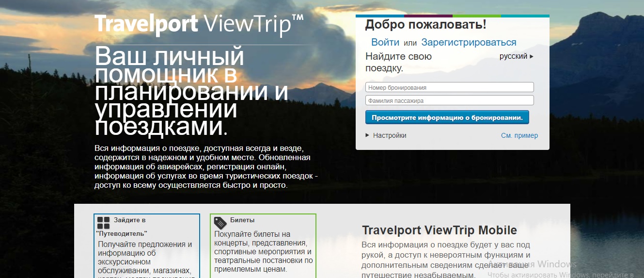Focus the Фамилия пассажира input field
The image size is (644, 278).
click(x=449, y=100)
